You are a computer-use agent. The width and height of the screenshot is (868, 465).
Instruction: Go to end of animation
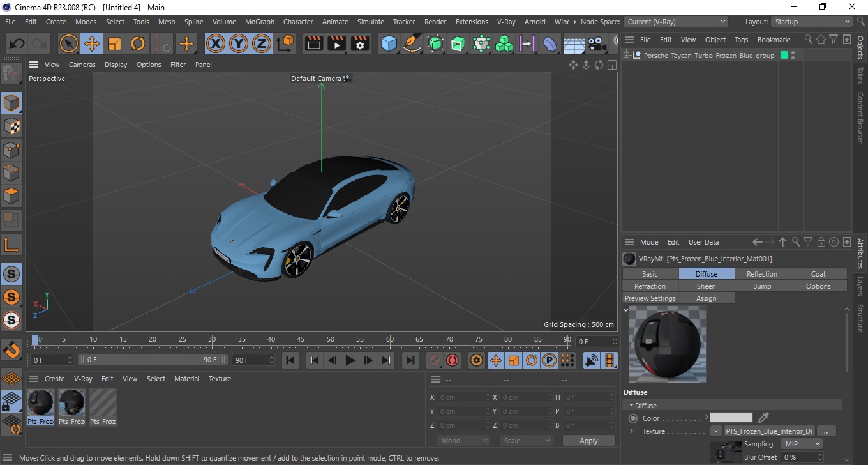(410, 360)
